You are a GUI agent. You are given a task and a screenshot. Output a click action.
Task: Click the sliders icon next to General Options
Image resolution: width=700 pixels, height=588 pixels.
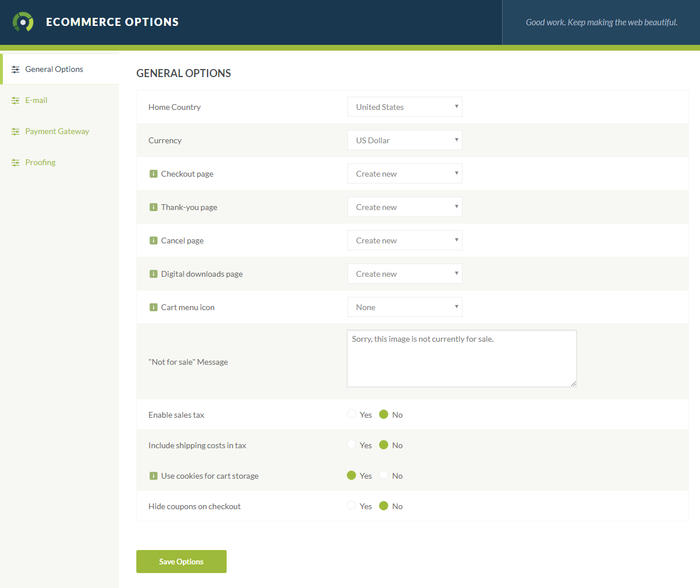click(x=15, y=68)
